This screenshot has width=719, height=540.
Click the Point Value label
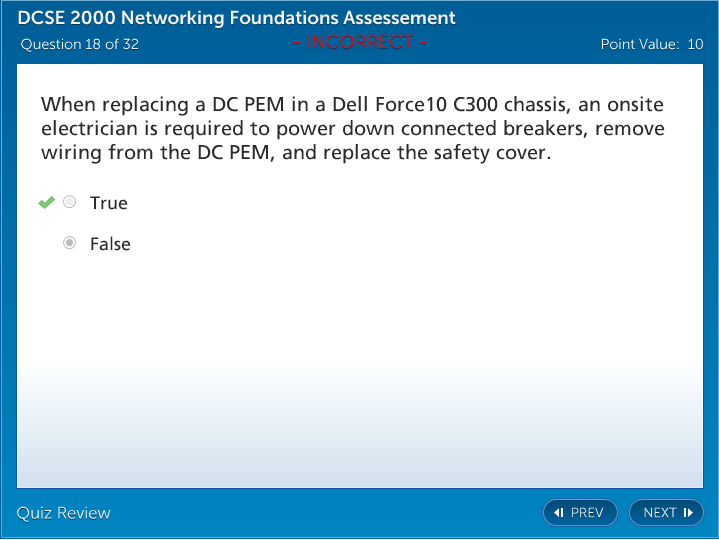click(640, 44)
